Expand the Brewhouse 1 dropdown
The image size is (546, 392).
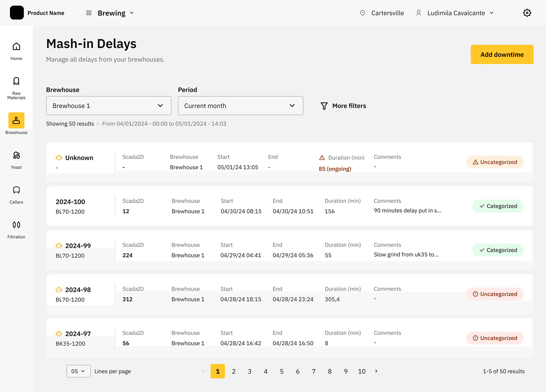109,106
